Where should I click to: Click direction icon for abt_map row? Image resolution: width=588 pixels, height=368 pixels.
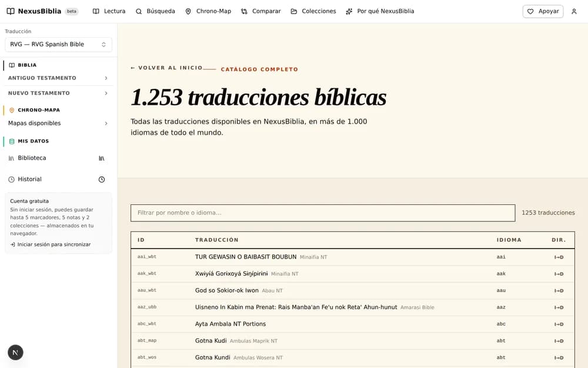559,341
